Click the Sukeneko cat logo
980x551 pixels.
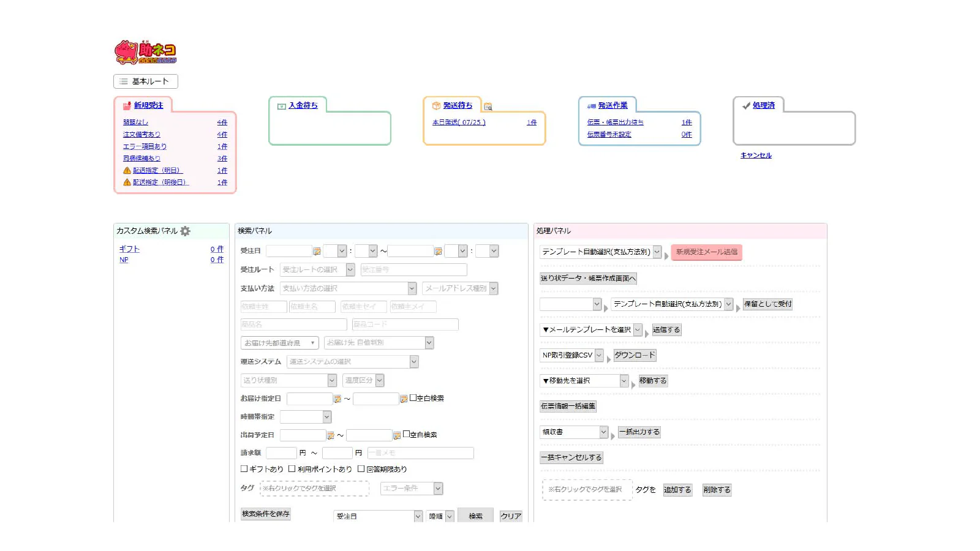tap(145, 52)
